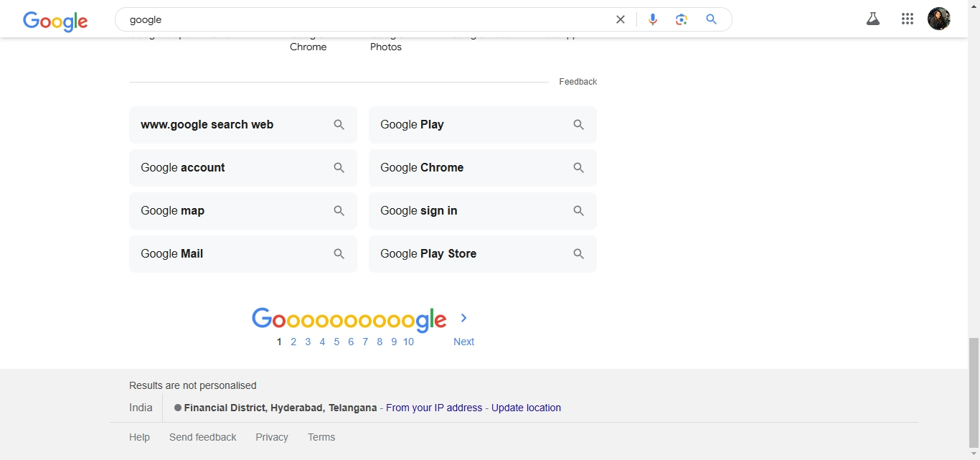Click the pagination 'Goooooooooogle' logo
This screenshot has height=460, width=980.
coord(349,320)
